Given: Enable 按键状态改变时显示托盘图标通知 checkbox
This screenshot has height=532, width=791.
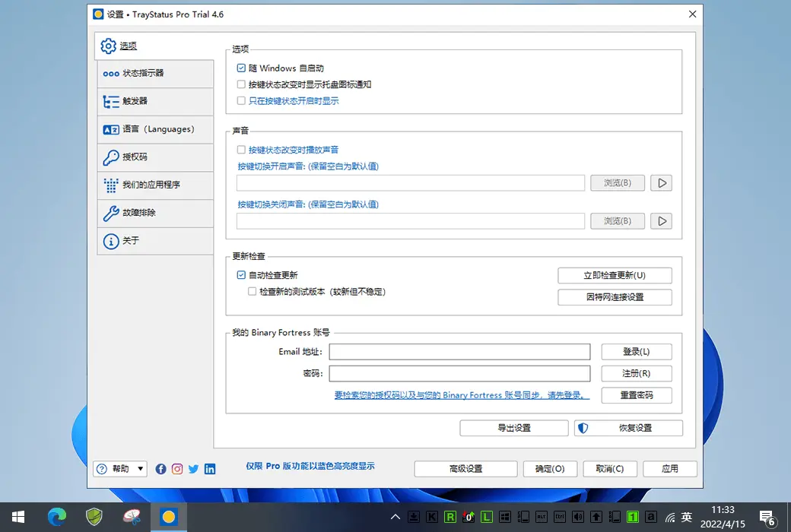Looking at the screenshot, I should 241,84.
